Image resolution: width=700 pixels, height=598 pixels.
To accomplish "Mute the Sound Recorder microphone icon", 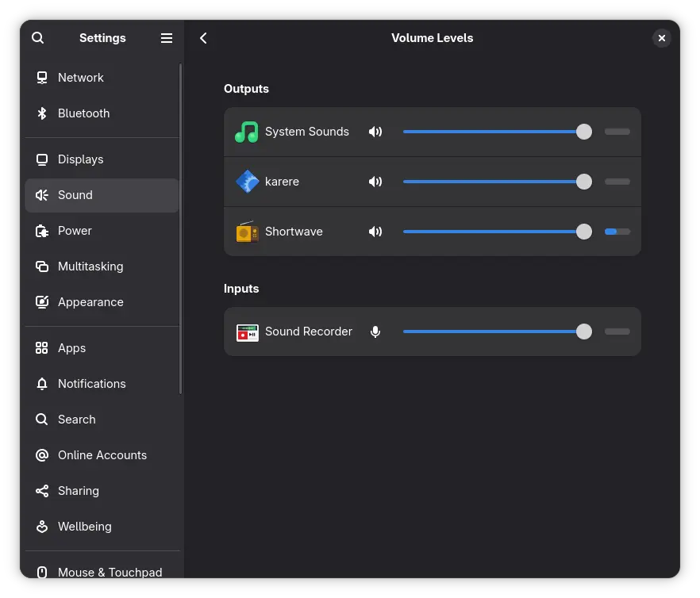I will coord(375,332).
